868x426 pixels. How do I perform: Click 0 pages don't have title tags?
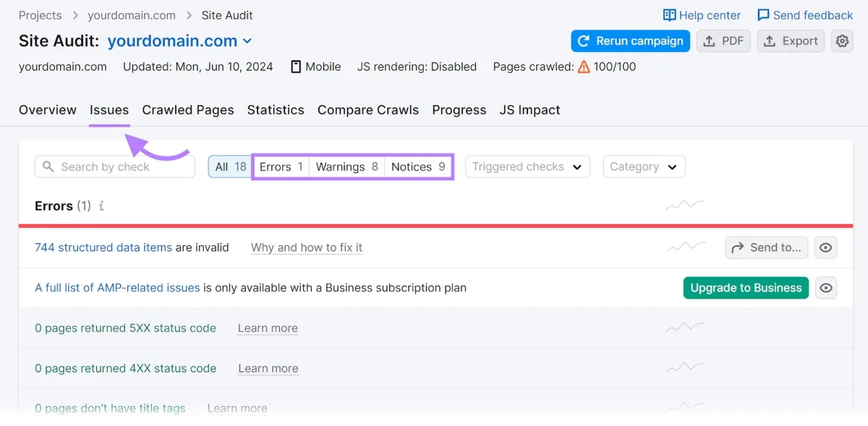coord(110,409)
